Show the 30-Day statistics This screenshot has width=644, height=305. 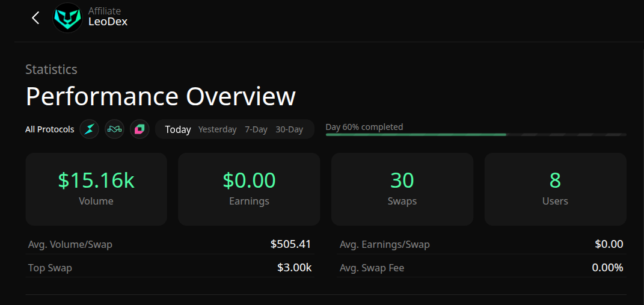[289, 129]
